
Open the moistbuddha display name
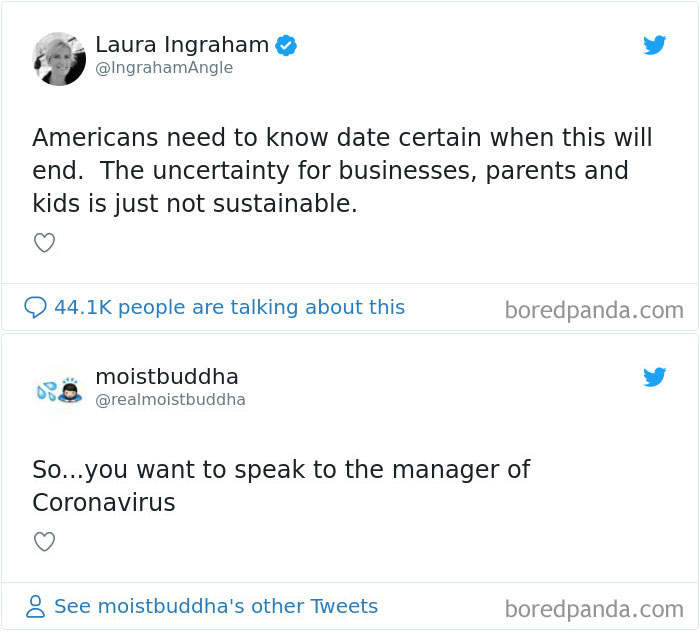tap(166, 377)
